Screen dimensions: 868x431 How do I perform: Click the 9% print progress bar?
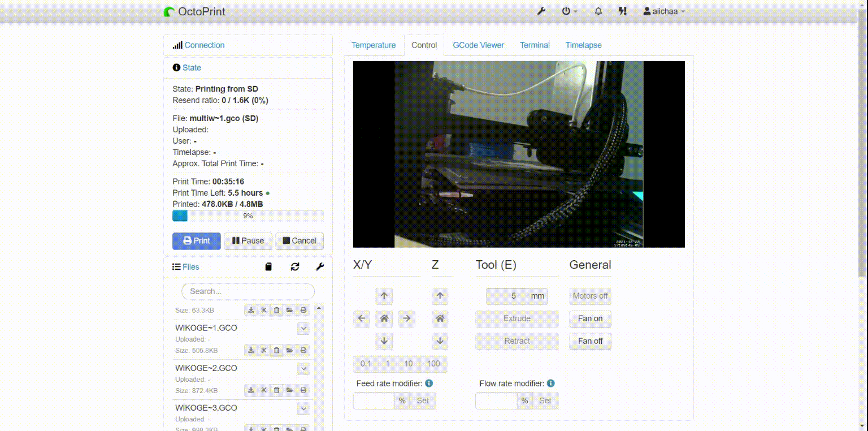pyautogui.click(x=248, y=216)
